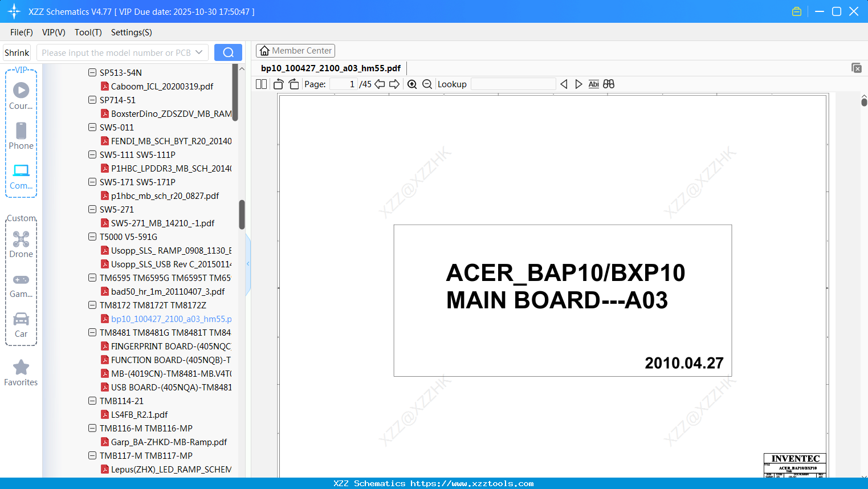Open the BoxsterDino_ZDSZDV_MB_RAM file
The height and width of the screenshot is (489, 868).
point(166,113)
